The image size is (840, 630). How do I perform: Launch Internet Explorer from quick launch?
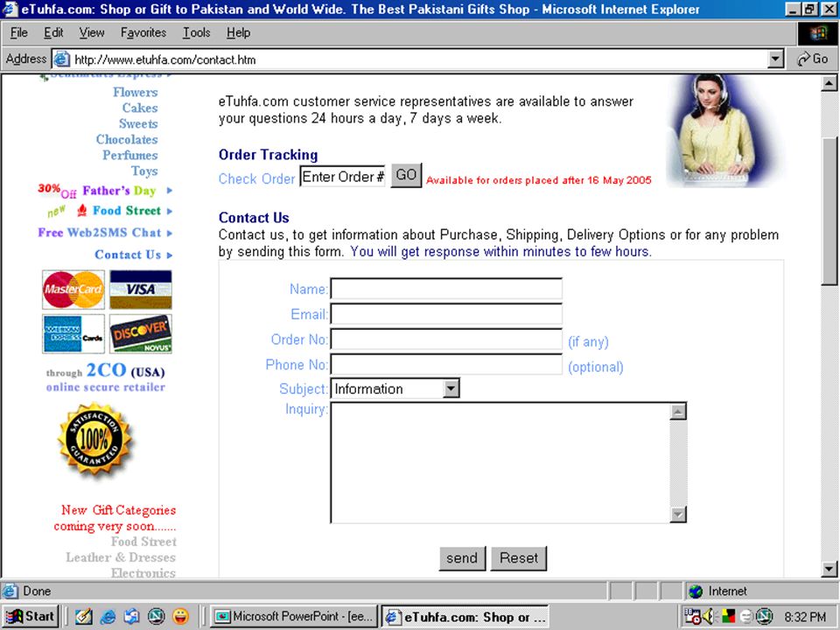108,617
